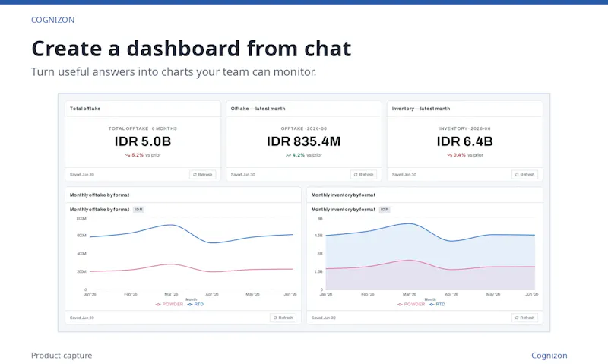Toggle RTD legend in monthly inventory chart
This screenshot has height=364, width=608.
tap(437, 304)
